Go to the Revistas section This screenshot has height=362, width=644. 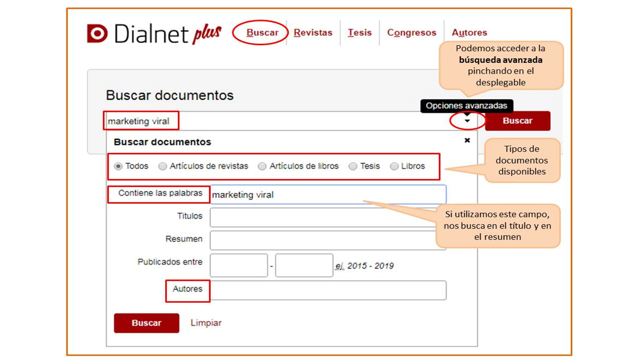click(x=313, y=33)
